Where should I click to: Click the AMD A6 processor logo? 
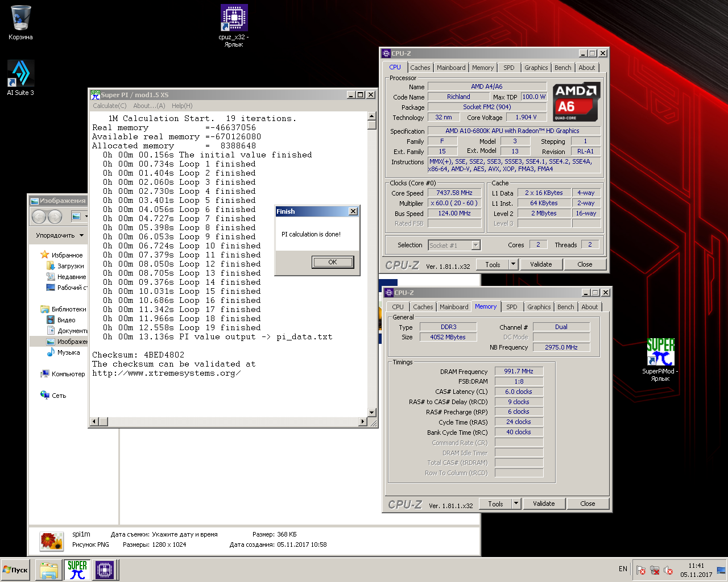point(576,102)
